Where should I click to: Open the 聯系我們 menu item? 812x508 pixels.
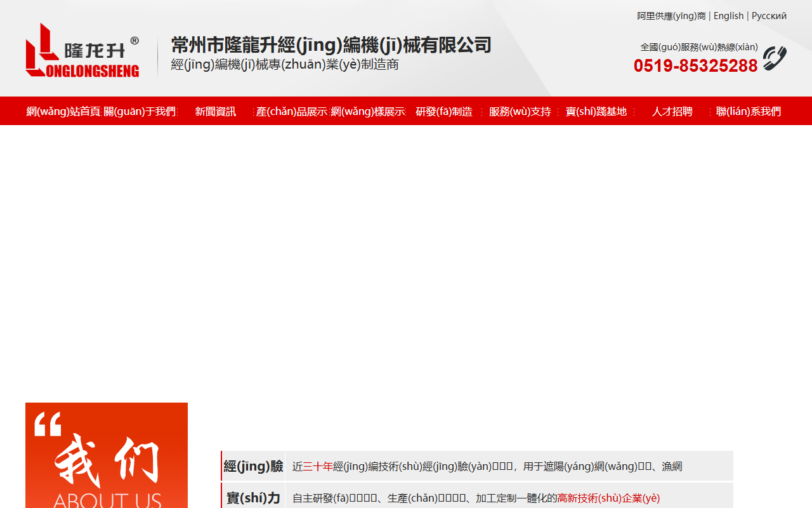coord(749,111)
